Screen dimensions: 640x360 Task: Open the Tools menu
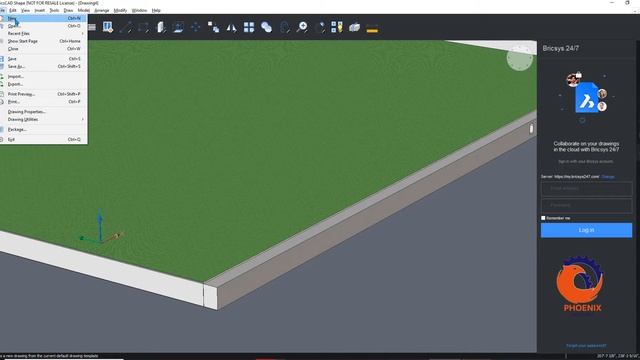[54, 10]
